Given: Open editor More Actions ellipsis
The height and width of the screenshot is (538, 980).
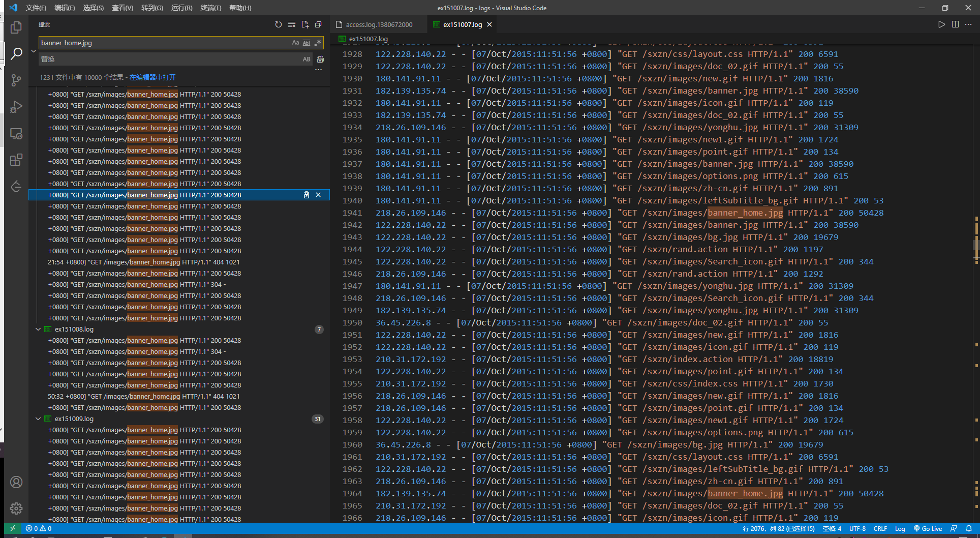Looking at the screenshot, I should point(969,24).
